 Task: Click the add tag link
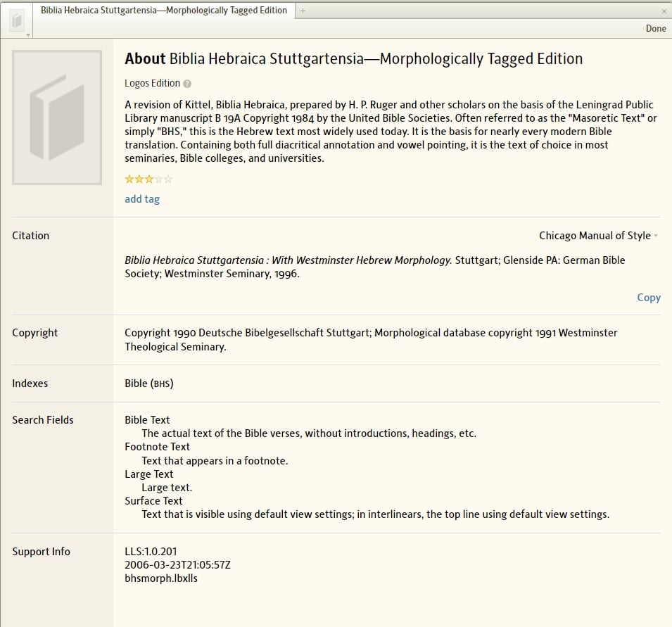tap(142, 199)
